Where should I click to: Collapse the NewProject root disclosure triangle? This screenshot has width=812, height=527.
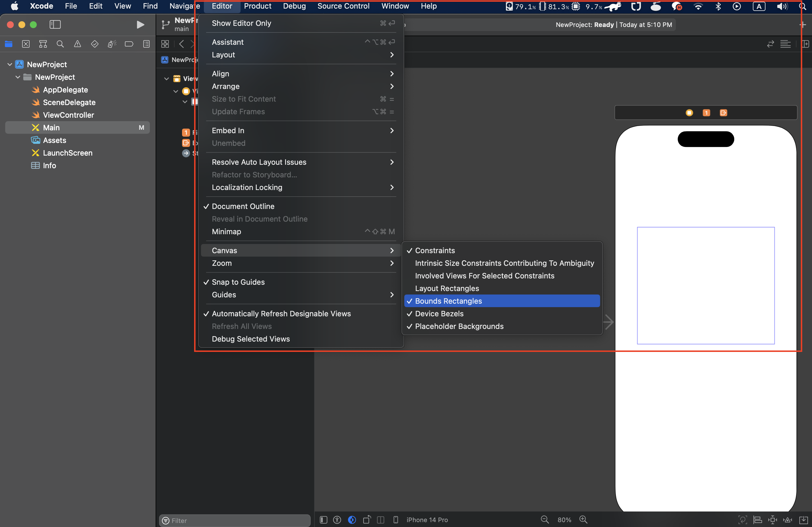point(9,65)
